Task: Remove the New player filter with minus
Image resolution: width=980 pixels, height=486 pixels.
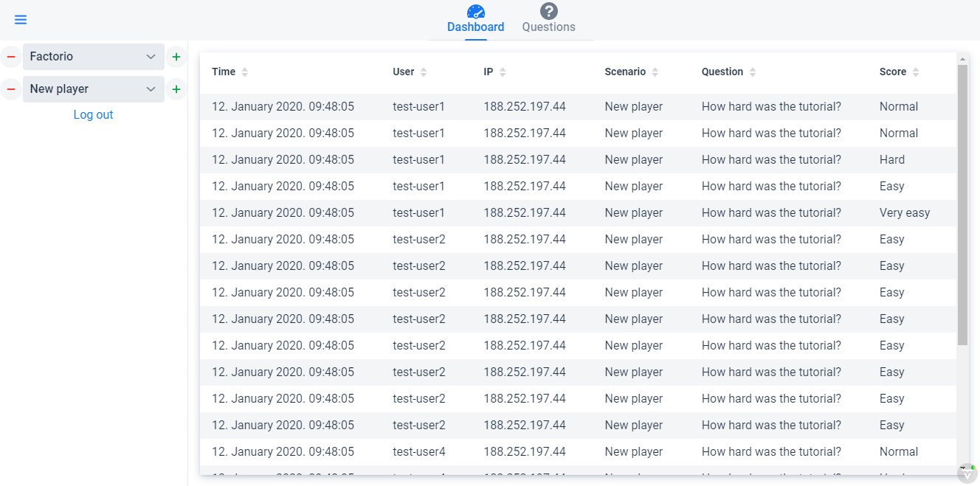Action: pos(10,89)
